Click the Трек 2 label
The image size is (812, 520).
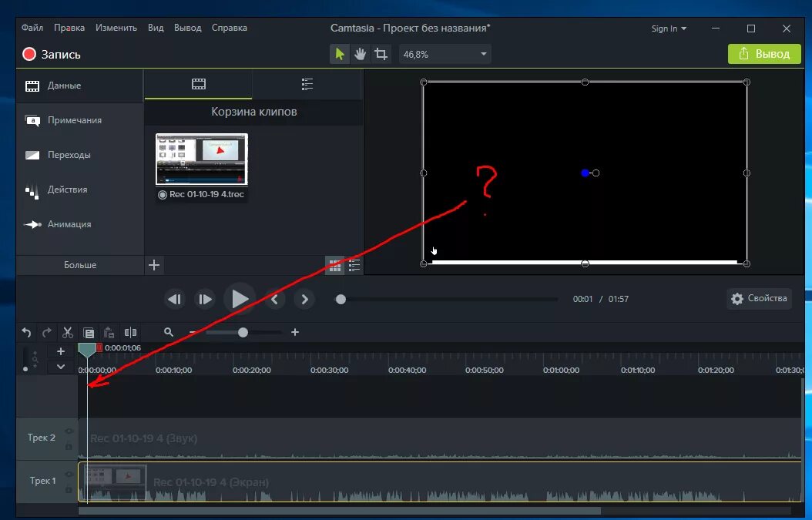tap(42, 438)
